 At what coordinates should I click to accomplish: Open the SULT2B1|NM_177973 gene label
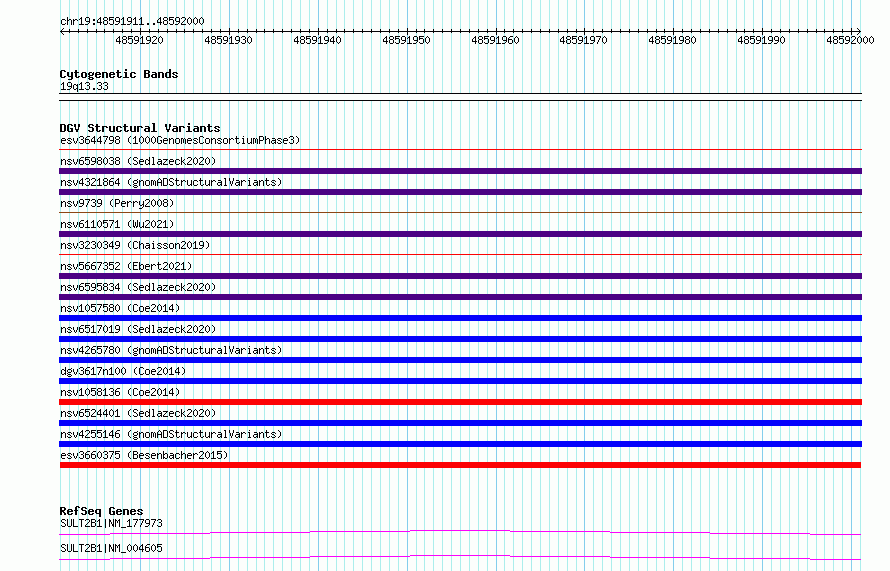[111, 523]
